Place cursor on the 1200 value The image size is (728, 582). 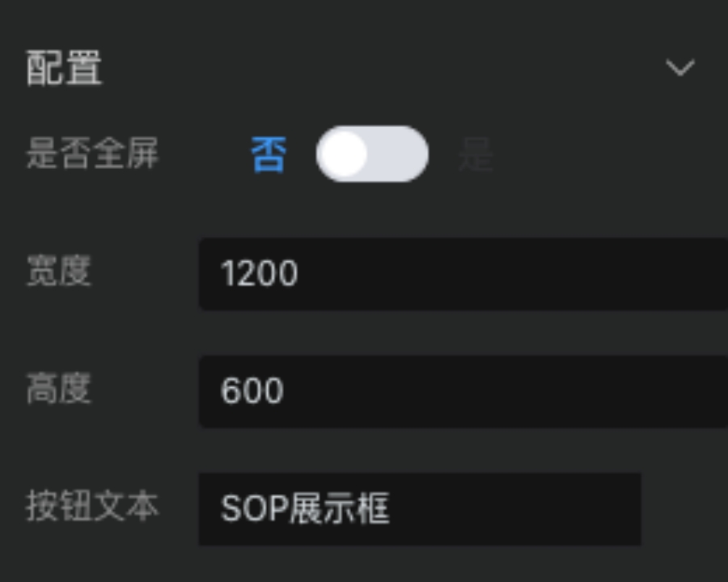259,274
